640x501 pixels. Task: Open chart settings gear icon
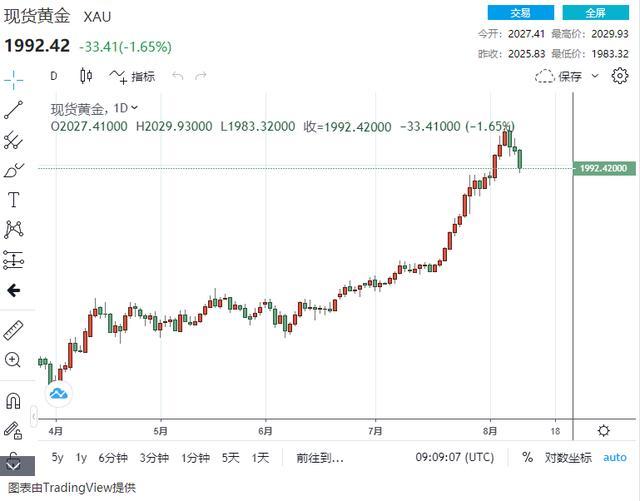620,76
